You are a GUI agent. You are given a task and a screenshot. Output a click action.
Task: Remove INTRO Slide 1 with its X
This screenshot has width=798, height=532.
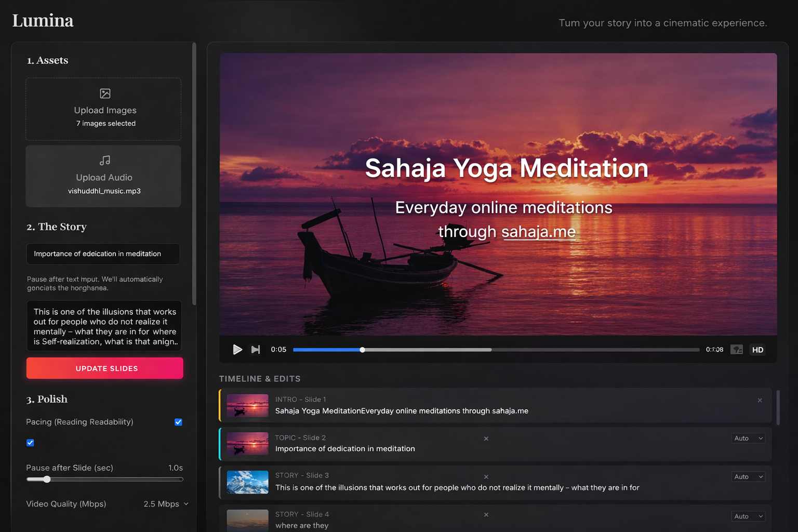(x=760, y=400)
